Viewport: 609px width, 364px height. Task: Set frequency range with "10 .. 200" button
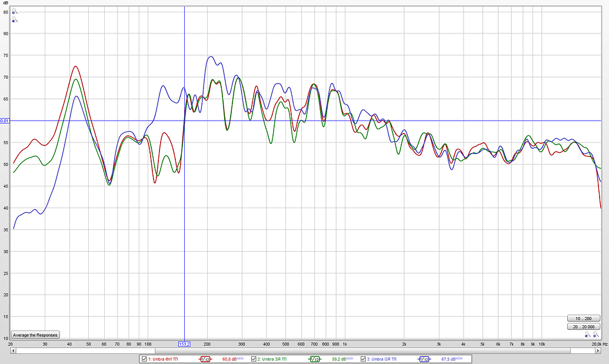583,318
